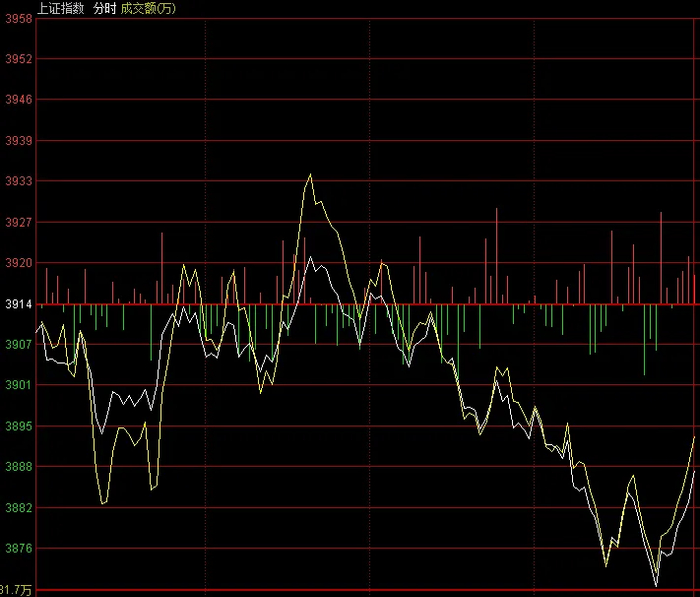
Task: Select the 3901 price level label
Action: coord(19,384)
